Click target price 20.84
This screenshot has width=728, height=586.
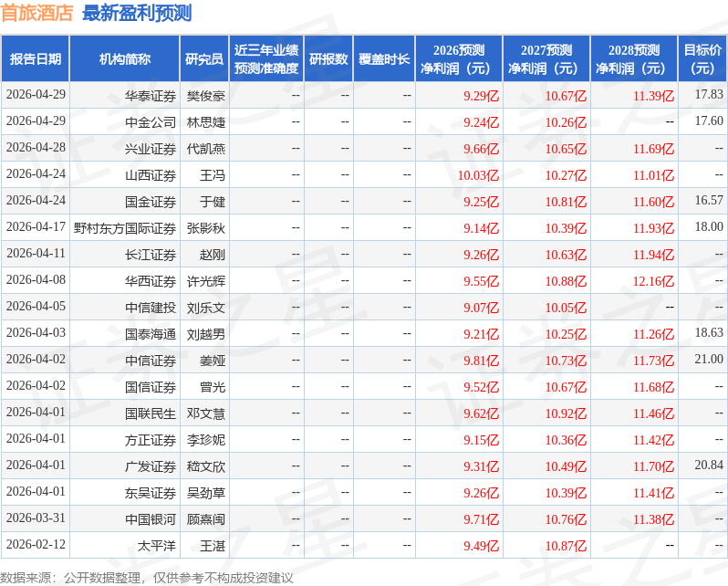(709, 466)
